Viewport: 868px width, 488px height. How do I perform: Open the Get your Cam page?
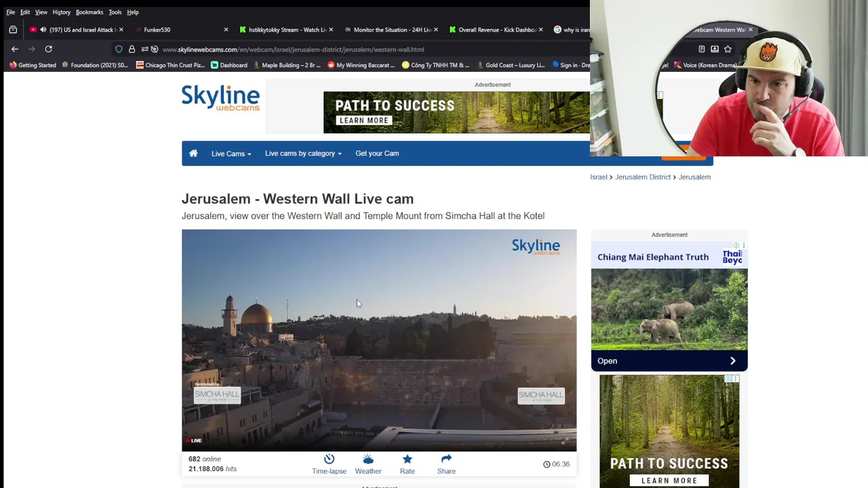tap(377, 153)
